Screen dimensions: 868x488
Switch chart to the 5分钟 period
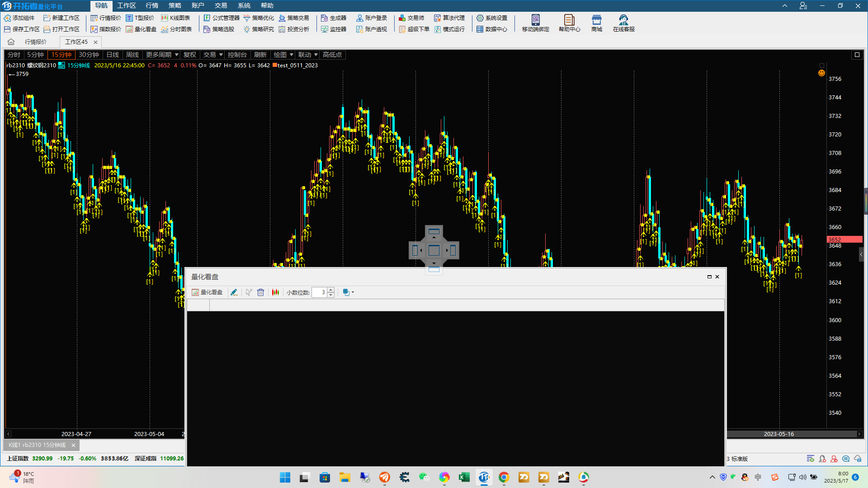click(35, 55)
